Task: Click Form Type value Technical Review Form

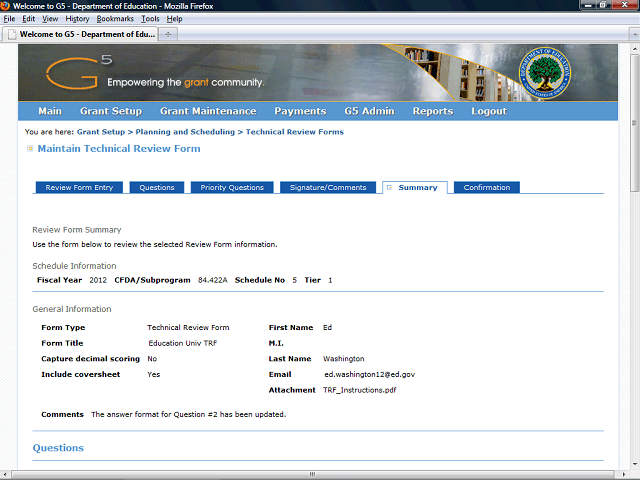Action: (x=188, y=327)
